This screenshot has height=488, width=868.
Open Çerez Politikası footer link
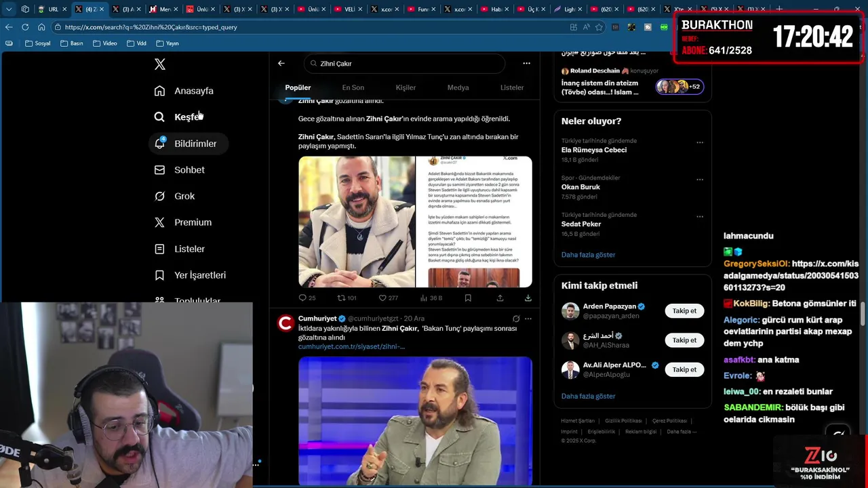coord(669,421)
